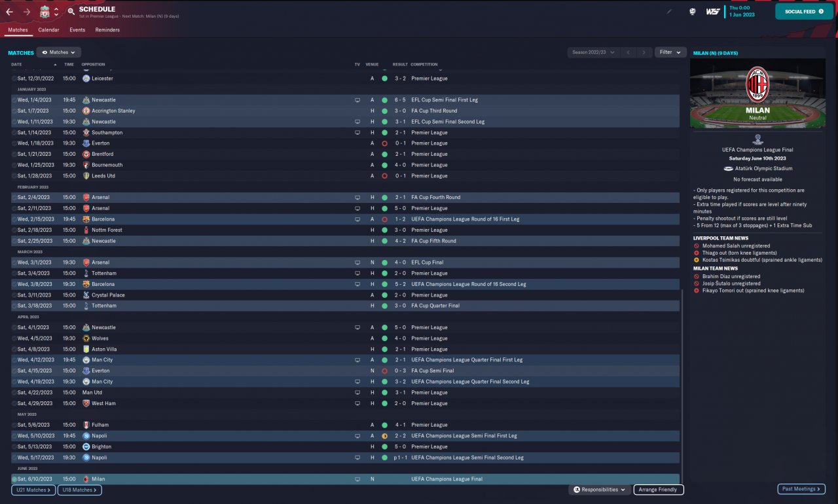The image size is (838, 504).
Task: Click the pencil edit icon
Action: click(669, 11)
